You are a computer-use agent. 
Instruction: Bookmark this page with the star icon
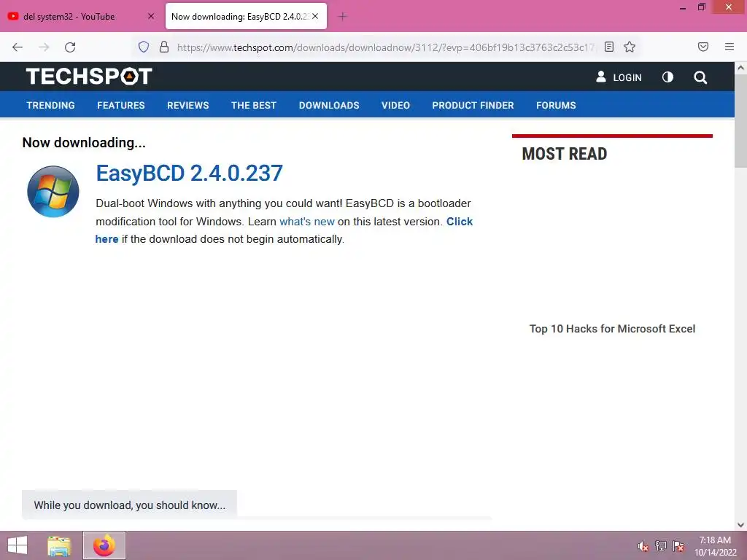630,47
